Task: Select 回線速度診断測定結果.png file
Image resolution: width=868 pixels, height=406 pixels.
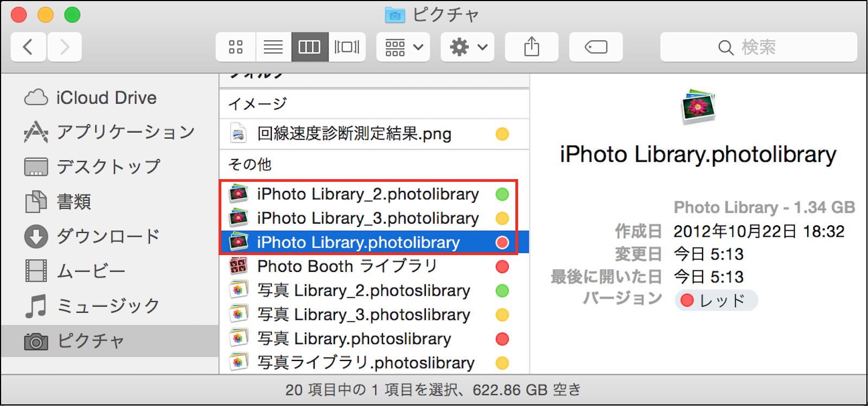Action: tap(374, 134)
